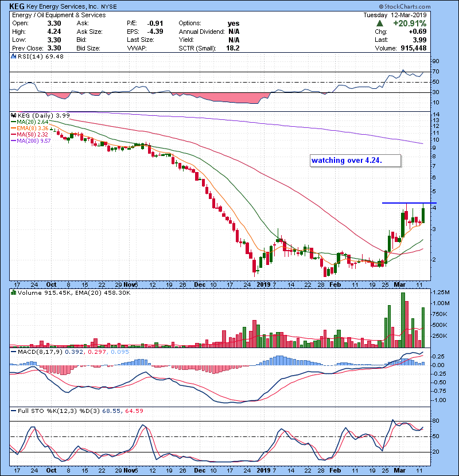Click the volume bars icon beside Volume label
The height and width of the screenshot is (476, 459).
click(13, 292)
